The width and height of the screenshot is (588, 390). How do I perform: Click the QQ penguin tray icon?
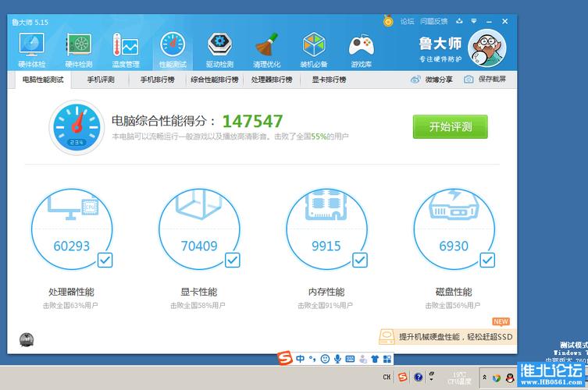click(x=510, y=378)
